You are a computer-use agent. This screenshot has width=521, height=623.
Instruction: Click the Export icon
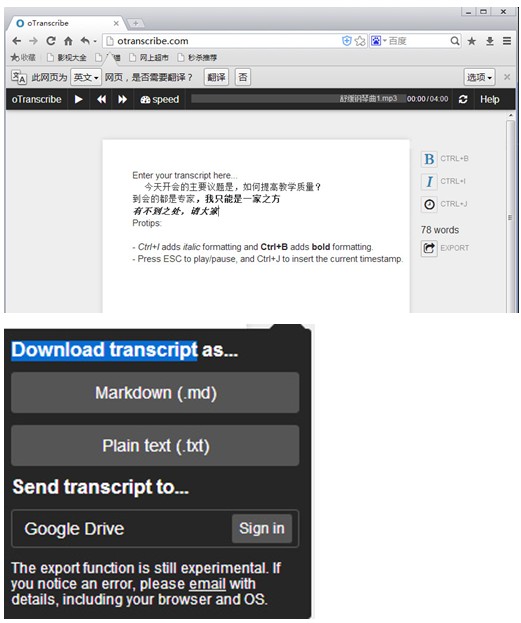tap(429, 248)
